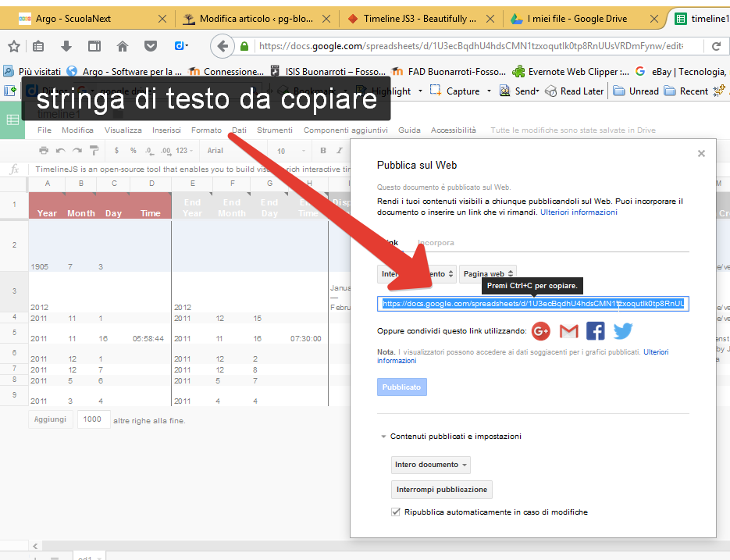This screenshot has height=560, width=730.
Task: Switch to Modifica articolo browser tab
Action: (x=256, y=19)
